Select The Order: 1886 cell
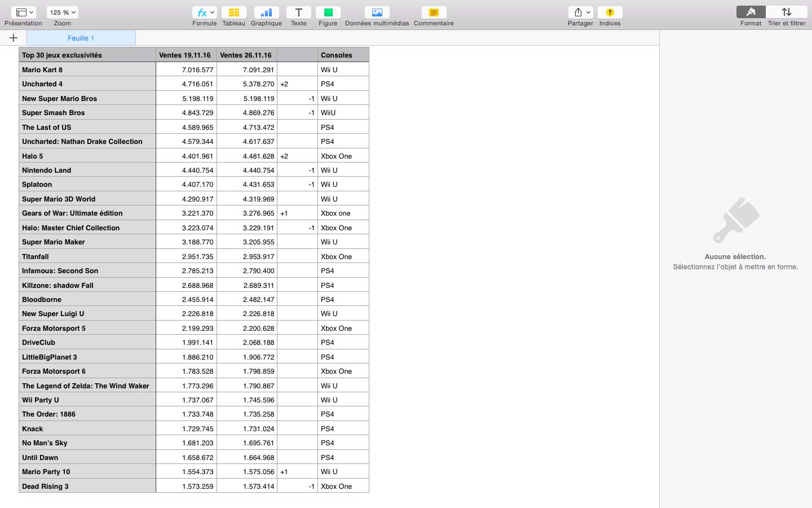Viewport: 812px width, 508px height. [x=87, y=414]
